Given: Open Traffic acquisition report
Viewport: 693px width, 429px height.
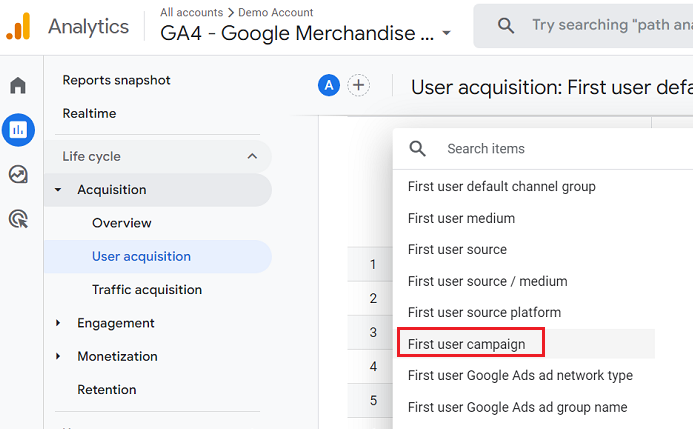Looking at the screenshot, I should click(147, 290).
